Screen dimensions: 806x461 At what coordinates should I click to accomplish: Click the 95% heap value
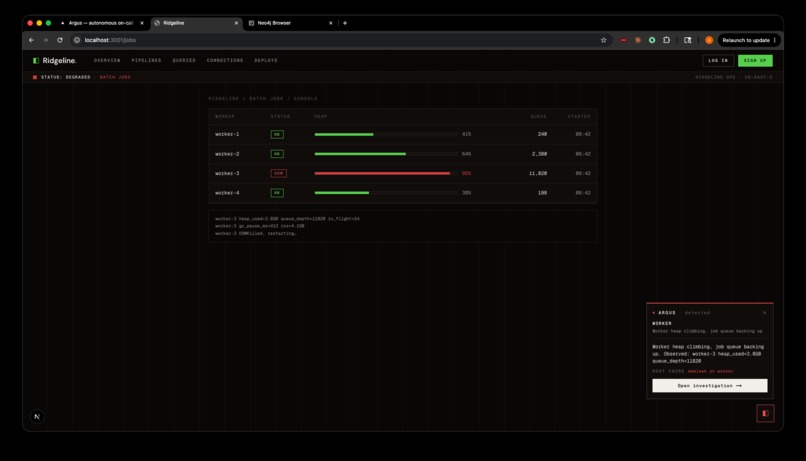(466, 173)
